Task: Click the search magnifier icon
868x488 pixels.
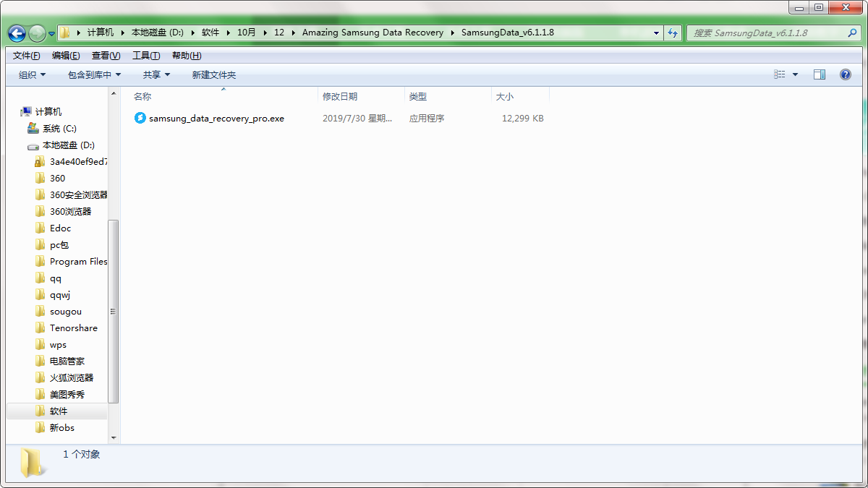Action: [853, 33]
